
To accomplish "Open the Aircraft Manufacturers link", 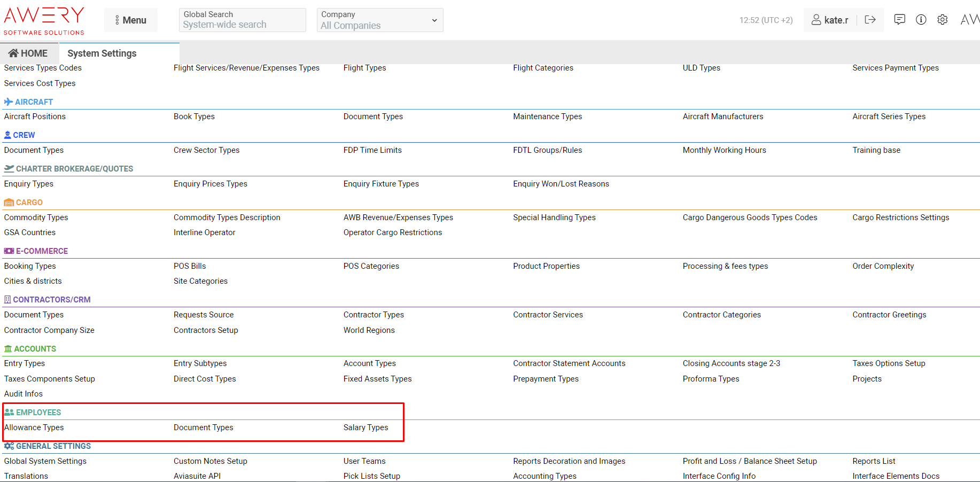I will [722, 116].
